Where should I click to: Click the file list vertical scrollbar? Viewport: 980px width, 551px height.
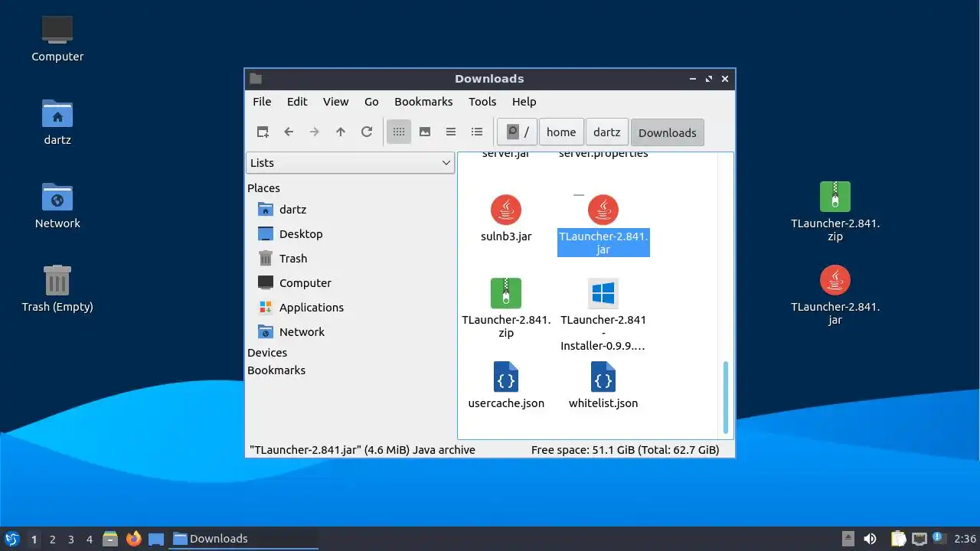click(x=725, y=398)
